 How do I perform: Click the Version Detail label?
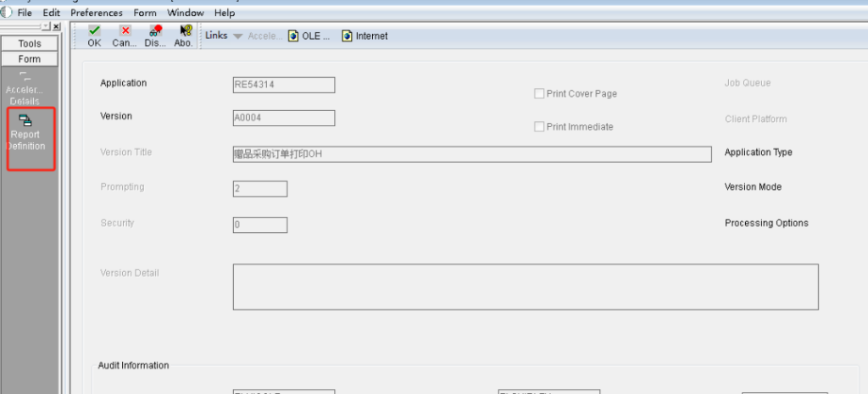click(x=130, y=274)
